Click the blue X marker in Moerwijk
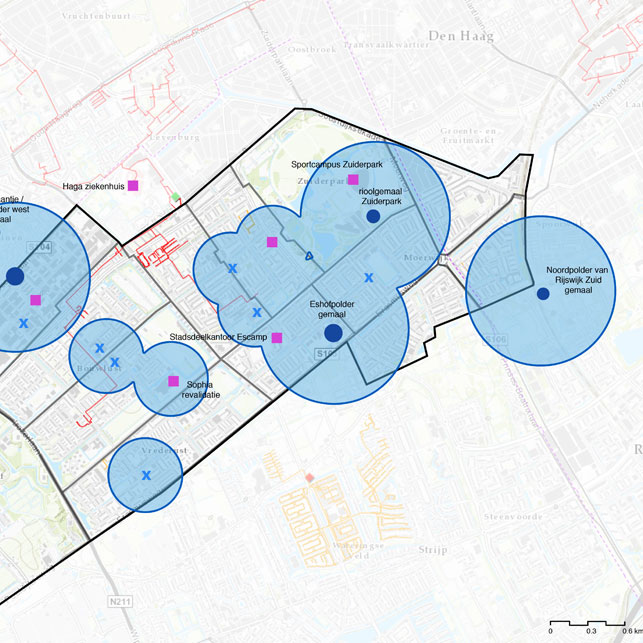Viewport: 643px width, 643px height. [368, 278]
